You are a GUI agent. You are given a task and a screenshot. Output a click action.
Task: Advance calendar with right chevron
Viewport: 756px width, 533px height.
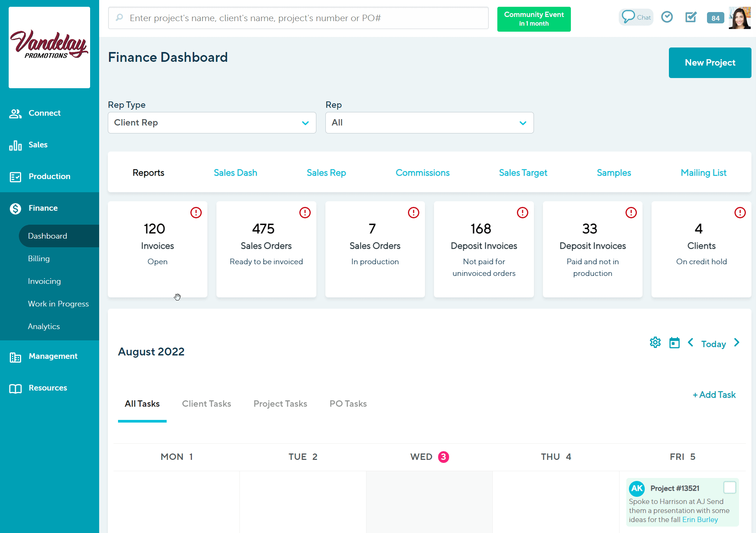(737, 343)
